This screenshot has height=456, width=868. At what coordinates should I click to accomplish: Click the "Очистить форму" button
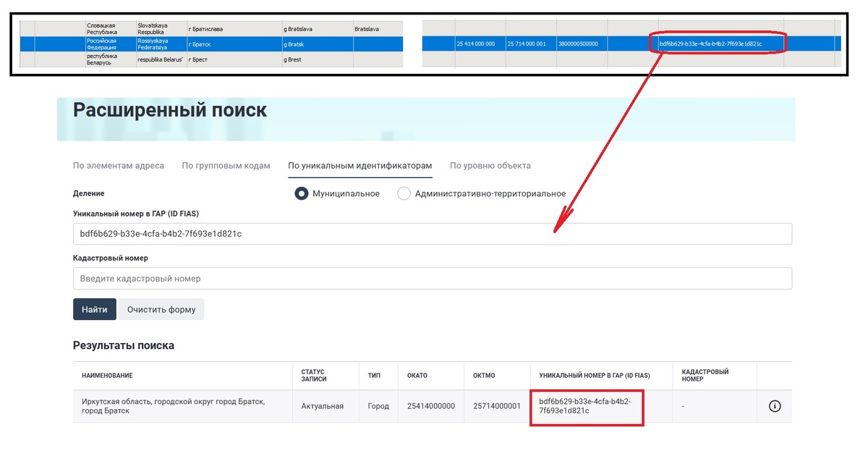point(163,309)
